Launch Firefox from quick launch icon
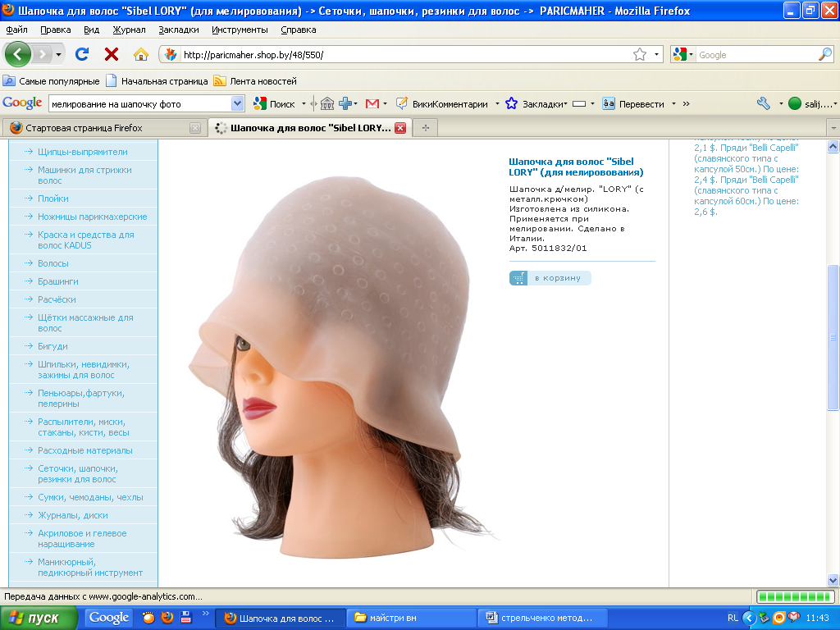This screenshot has width=840, height=630. [x=167, y=617]
